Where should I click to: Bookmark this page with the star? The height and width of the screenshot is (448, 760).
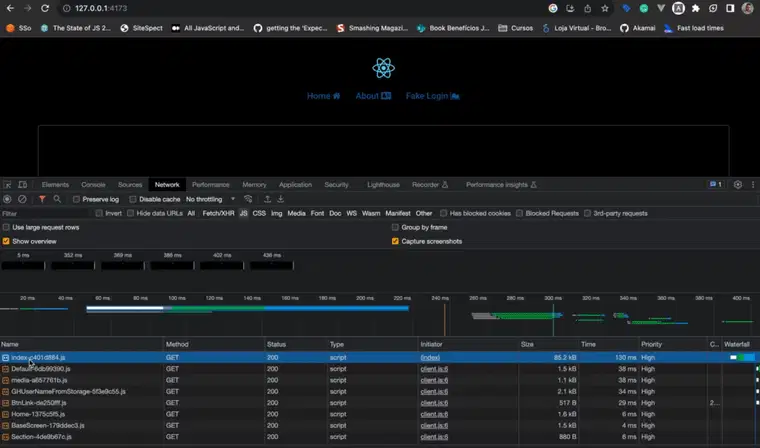click(604, 8)
